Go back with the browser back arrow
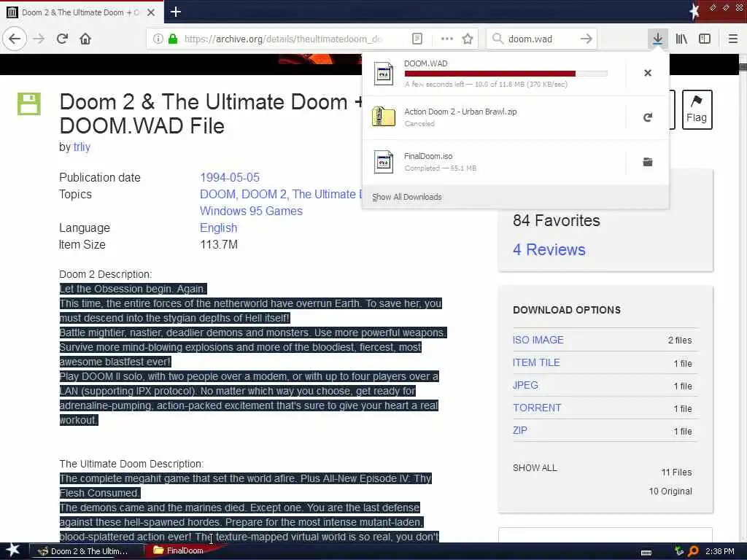 pyautogui.click(x=15, y=39)
